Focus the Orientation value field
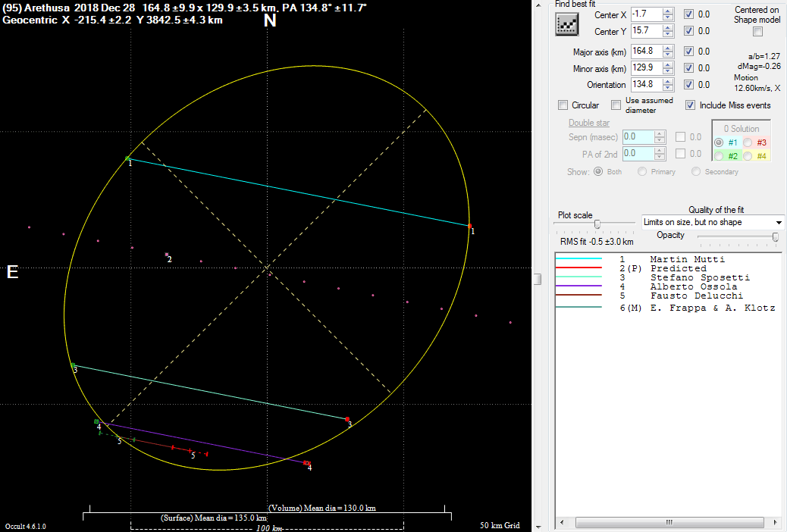 click(x=647, y=84)
